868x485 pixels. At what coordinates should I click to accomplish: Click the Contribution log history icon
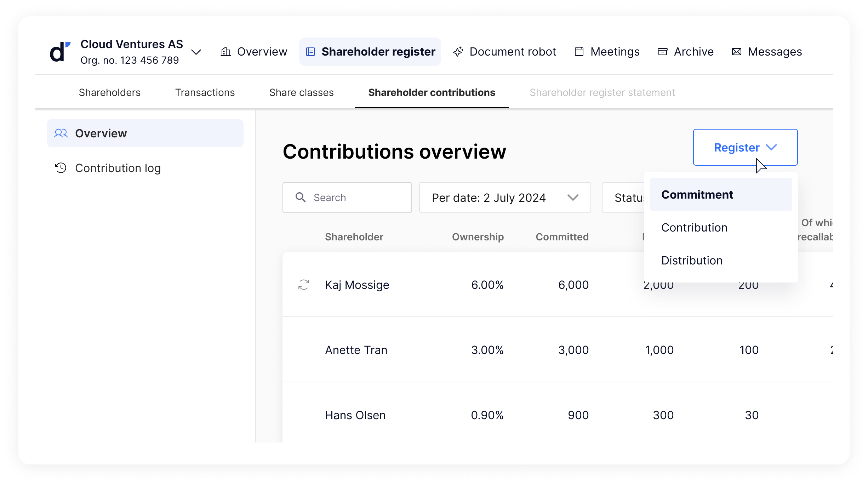pyautogui.click(x=61, y=168)
